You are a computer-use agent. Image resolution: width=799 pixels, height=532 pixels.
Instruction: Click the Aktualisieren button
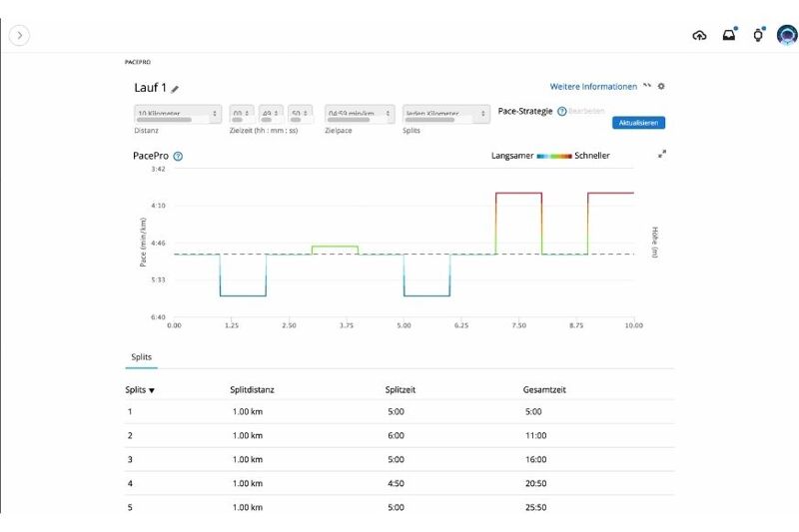pyautogui.click(x=638, y=123)
